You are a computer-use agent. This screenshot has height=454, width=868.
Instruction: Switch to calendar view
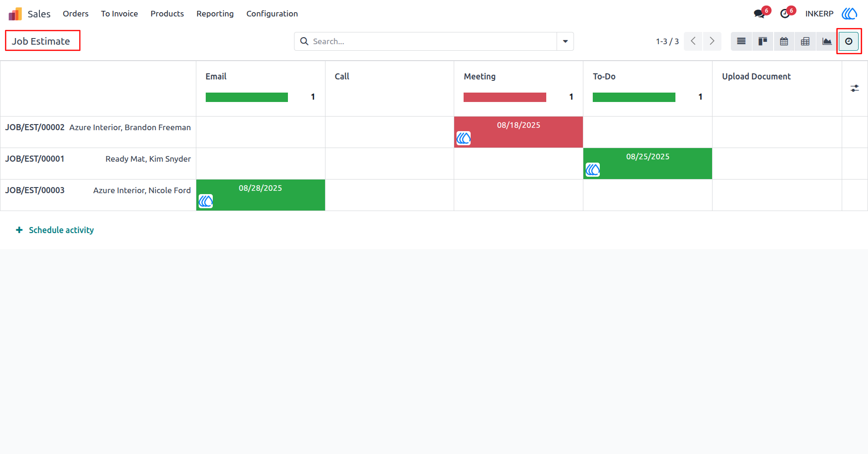[784, 41]
